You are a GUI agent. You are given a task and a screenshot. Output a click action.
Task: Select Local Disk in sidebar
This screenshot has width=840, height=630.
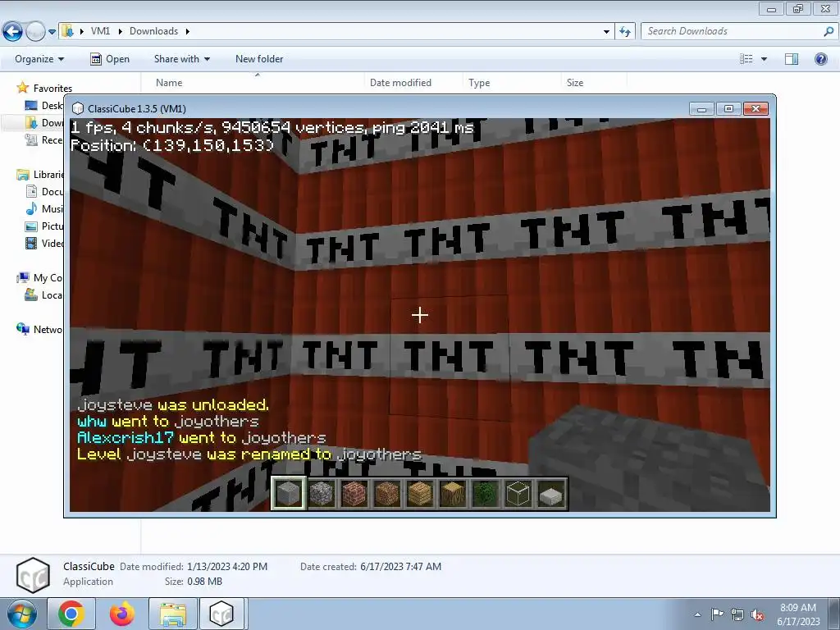[x=44, y=294]
